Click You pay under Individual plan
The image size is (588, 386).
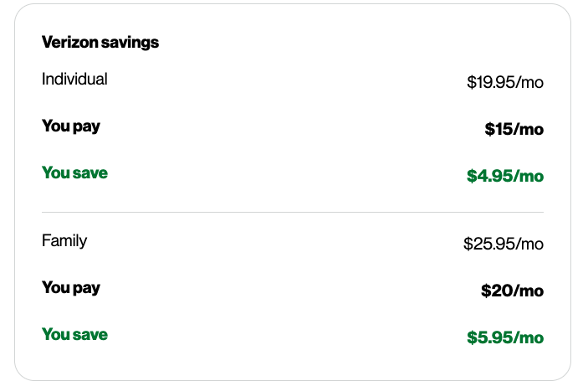[x=71, y=126]
